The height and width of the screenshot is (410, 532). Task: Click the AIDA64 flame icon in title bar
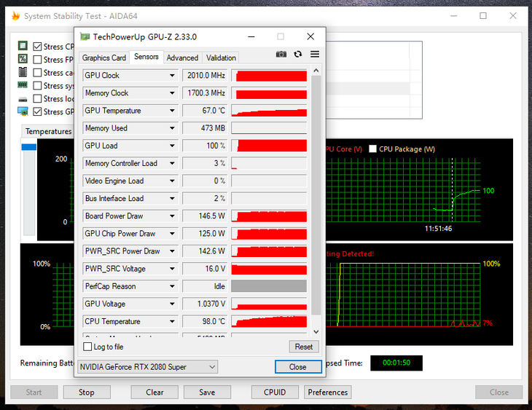(15, 16)
